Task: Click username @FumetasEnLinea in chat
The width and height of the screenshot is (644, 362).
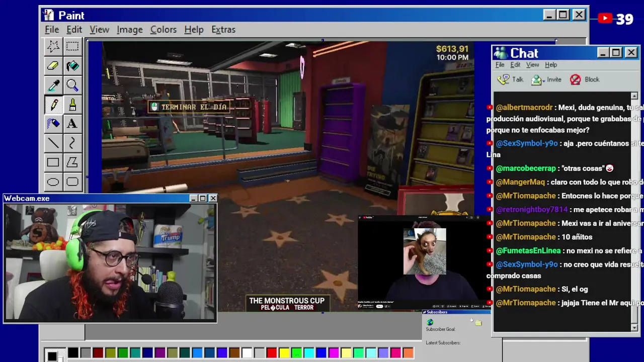Action: point(528,250)
